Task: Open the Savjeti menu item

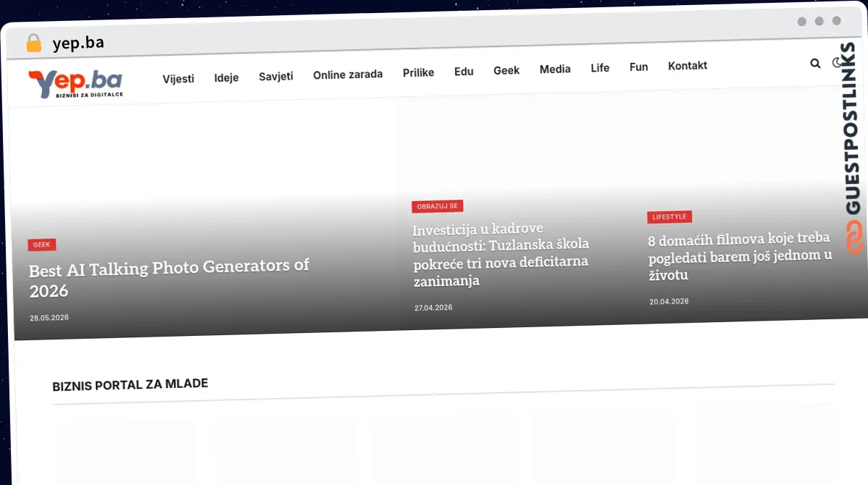Action: [x=276, y=76]
